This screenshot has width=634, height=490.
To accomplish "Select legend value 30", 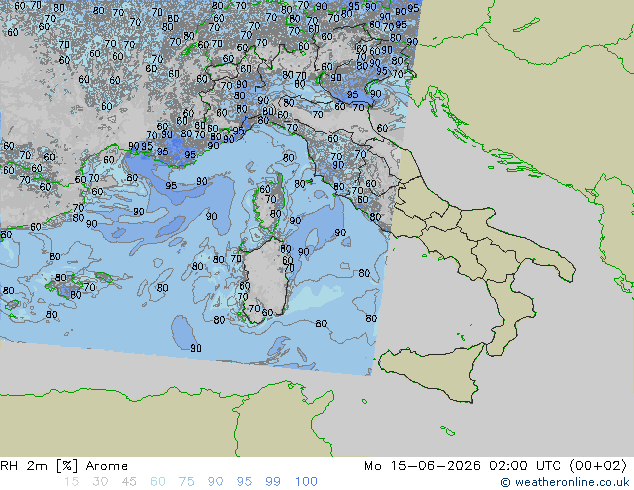I will 100,482.
